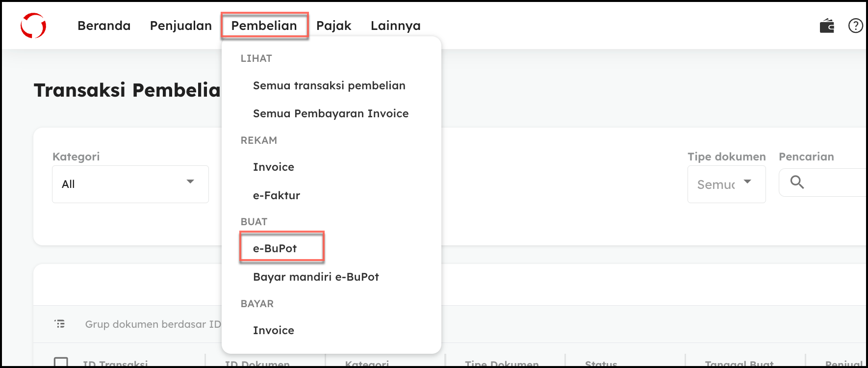Image resolution: width=868 pixels, height=368 pixels.
Task: Select Invoice under REKAM section
Action: pyautogui.click(x=274, y=167)
